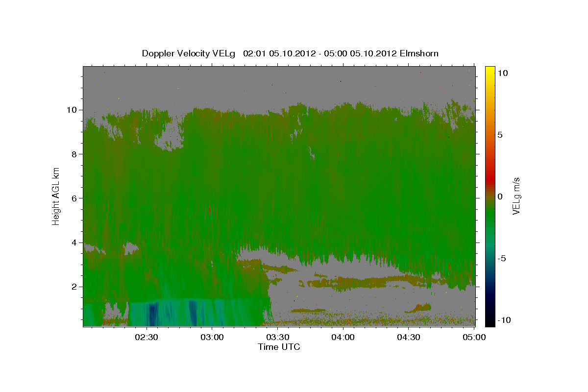
Task: Click the dark blue velocity streak near 02:30
Action: pos(153,315)
